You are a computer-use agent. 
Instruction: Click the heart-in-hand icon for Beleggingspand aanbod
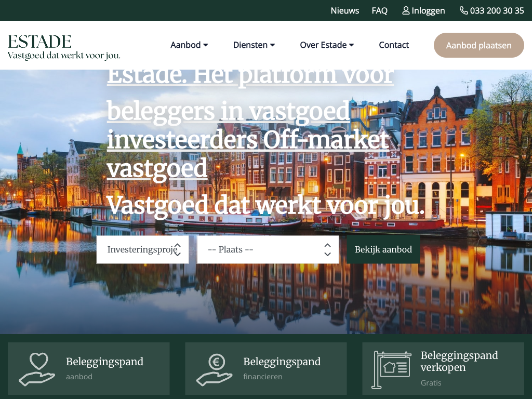tap(37, 369)
